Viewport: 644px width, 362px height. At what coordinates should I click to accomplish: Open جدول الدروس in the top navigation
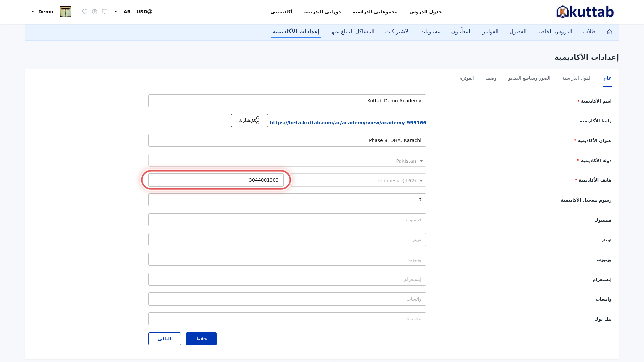(x=426, y=12)
